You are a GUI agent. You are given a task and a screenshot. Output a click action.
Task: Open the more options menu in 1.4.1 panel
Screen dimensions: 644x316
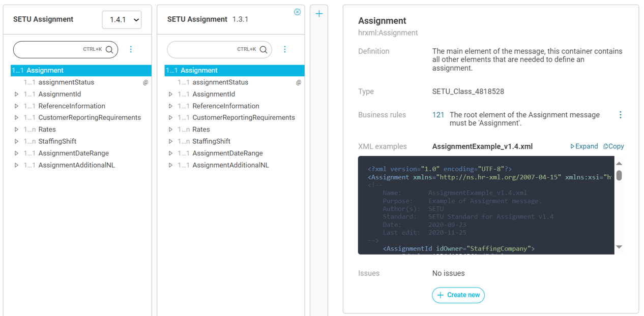131,49
